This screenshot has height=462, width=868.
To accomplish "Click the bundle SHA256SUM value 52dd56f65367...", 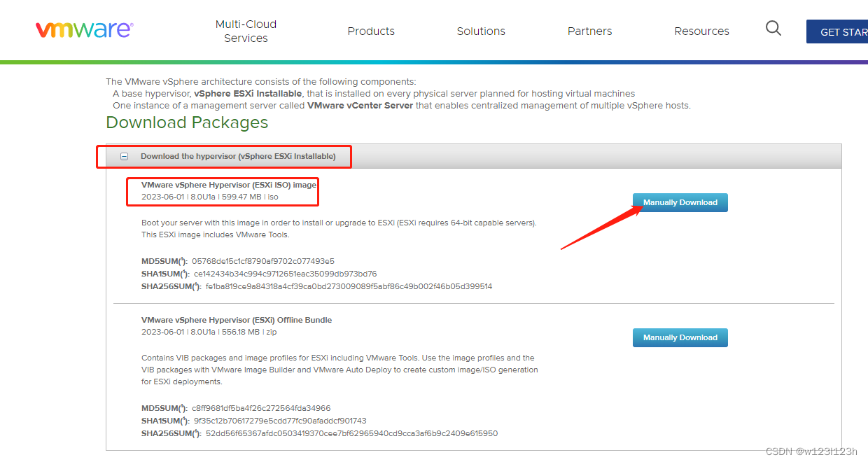I will (351, 433).
